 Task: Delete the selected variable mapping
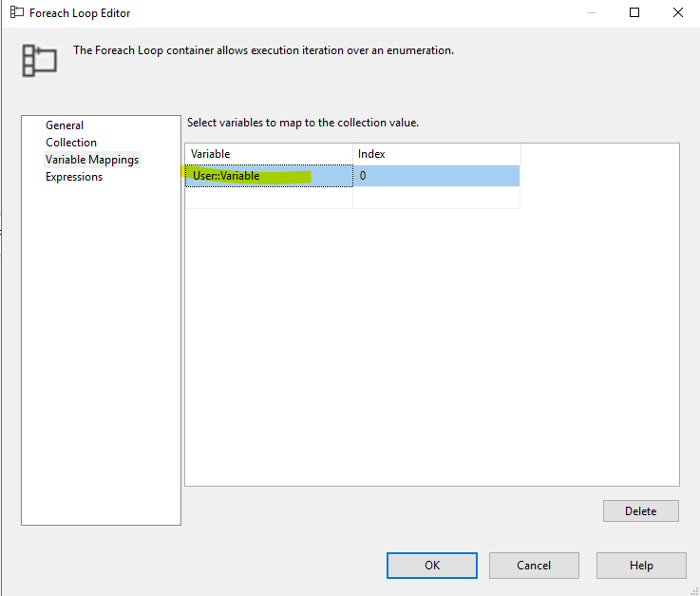pyautogui.click(x=640, y=511)
